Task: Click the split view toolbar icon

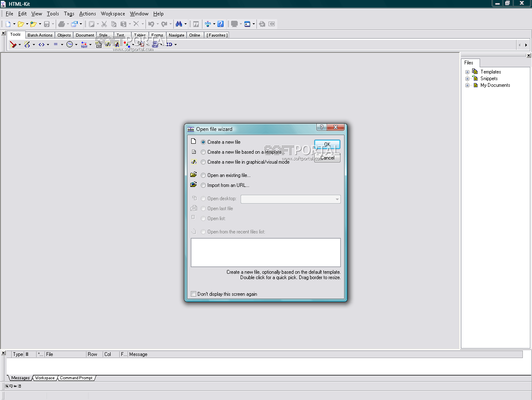Action: (x=196, y=24)
